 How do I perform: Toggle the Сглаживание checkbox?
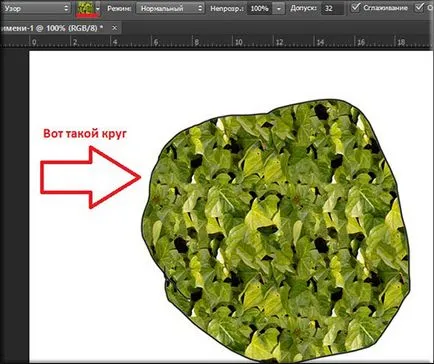[x=356, y=7]
